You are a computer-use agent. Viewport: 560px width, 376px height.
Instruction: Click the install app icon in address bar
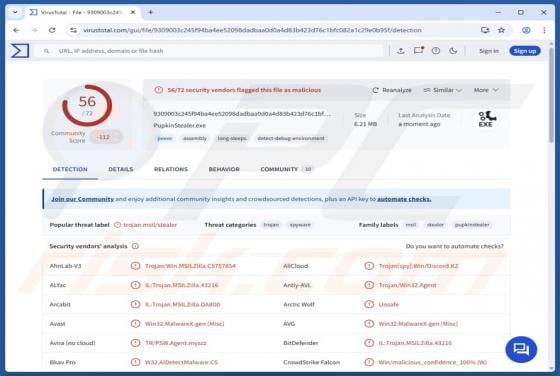coord(485,30)
